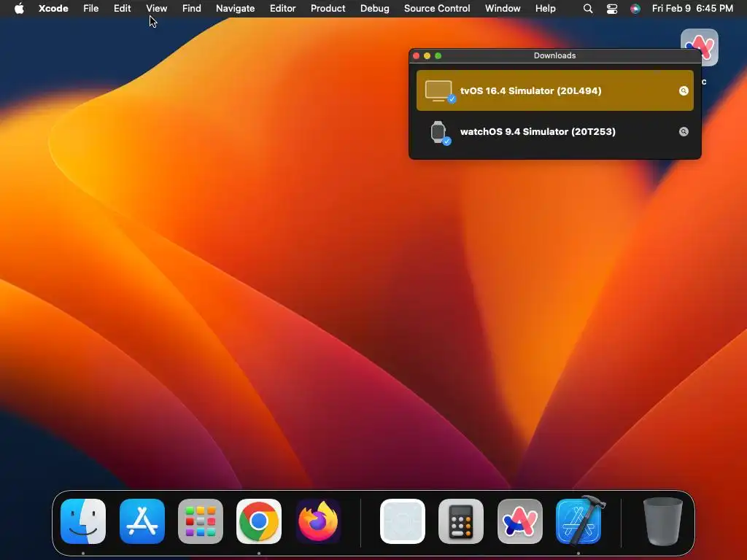Screen dimensions: 747x560
Task: Open App Store from the Dock
Action: [142, 521]
